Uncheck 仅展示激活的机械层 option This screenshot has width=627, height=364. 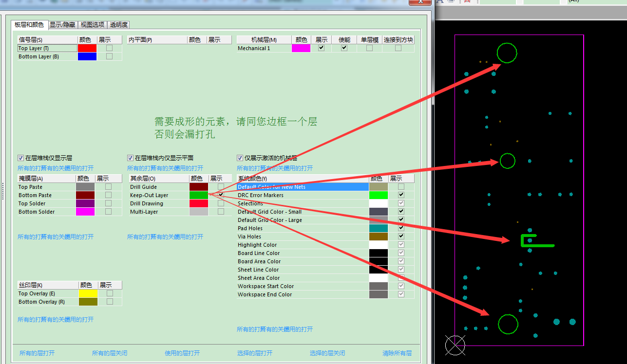(240, 158)
